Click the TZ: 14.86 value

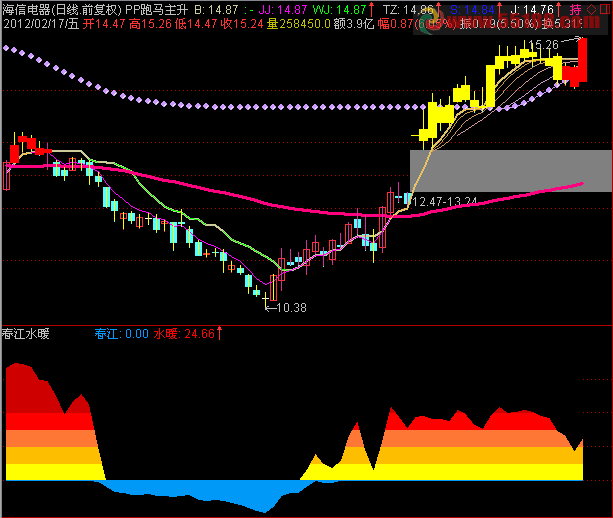click(408, 9)
